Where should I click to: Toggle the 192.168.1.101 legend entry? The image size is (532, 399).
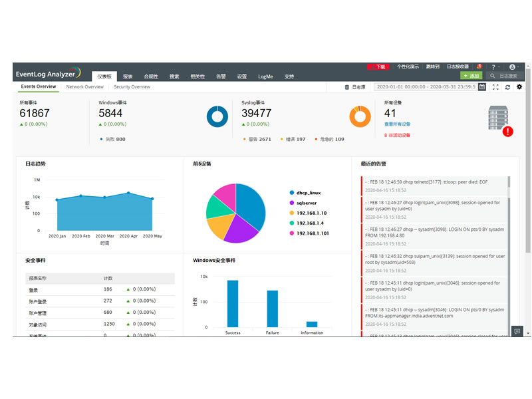[x=311, y=233]
